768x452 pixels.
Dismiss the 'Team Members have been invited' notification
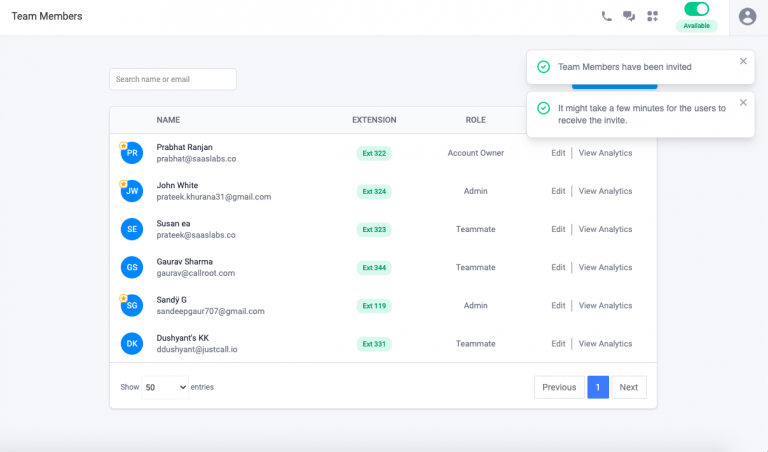click(x=743, y=61)
